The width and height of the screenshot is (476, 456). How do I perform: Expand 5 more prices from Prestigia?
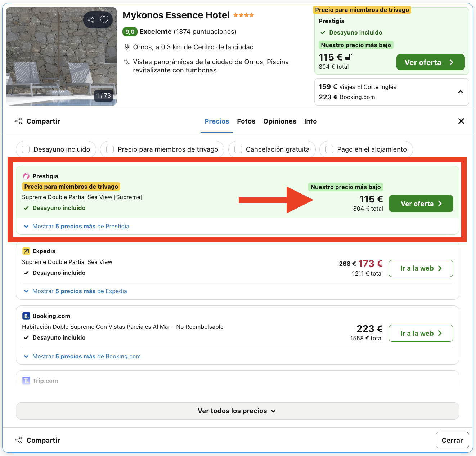pyautogui.click(x=76, y=227)
